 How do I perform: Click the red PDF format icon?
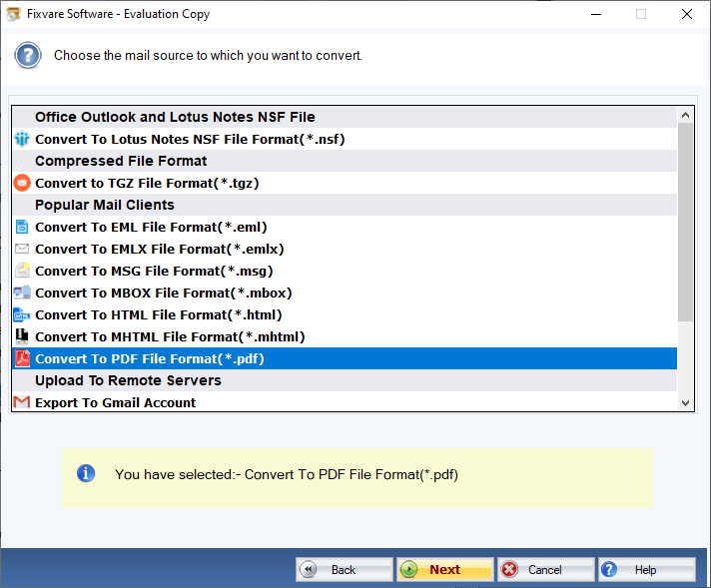coord(22,358)
